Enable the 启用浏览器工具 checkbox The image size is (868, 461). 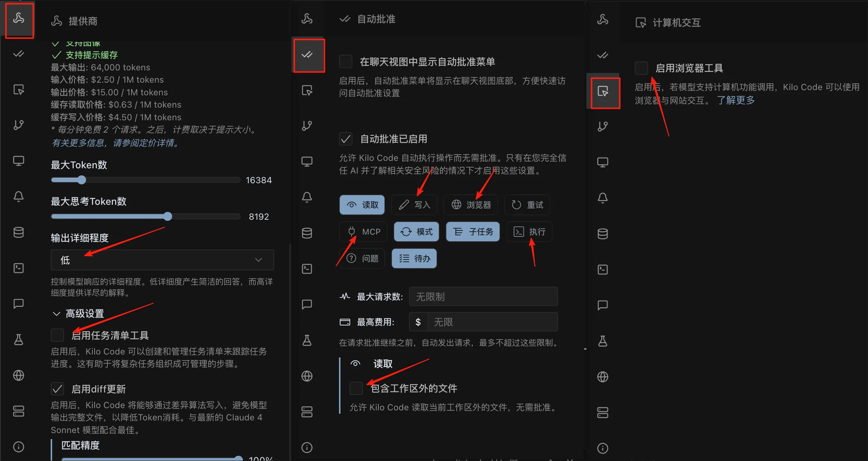click(x=642, y=68)
